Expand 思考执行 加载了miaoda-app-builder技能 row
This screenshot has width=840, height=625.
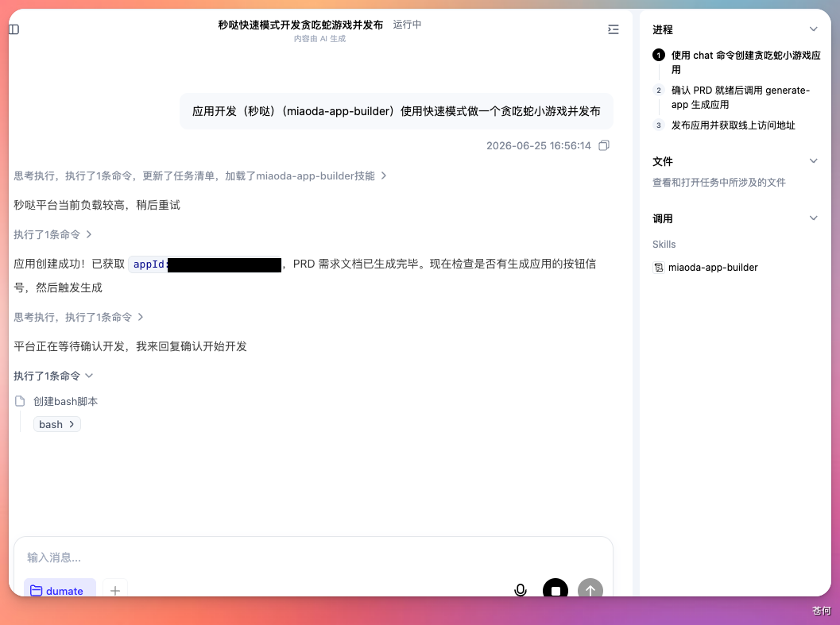(199, 176)
